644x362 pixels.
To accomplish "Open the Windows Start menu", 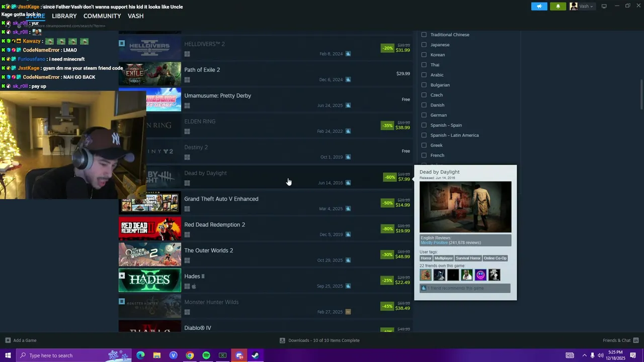I will (8, 355).
